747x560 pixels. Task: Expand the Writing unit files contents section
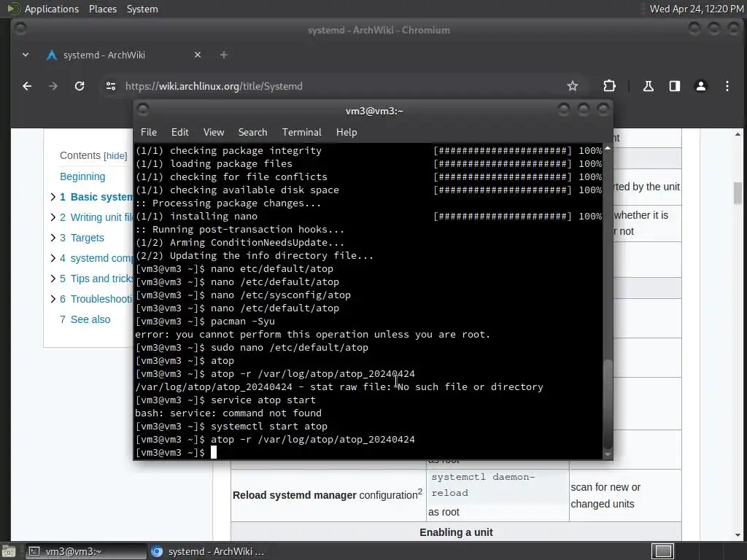click(x=53, y=217)
